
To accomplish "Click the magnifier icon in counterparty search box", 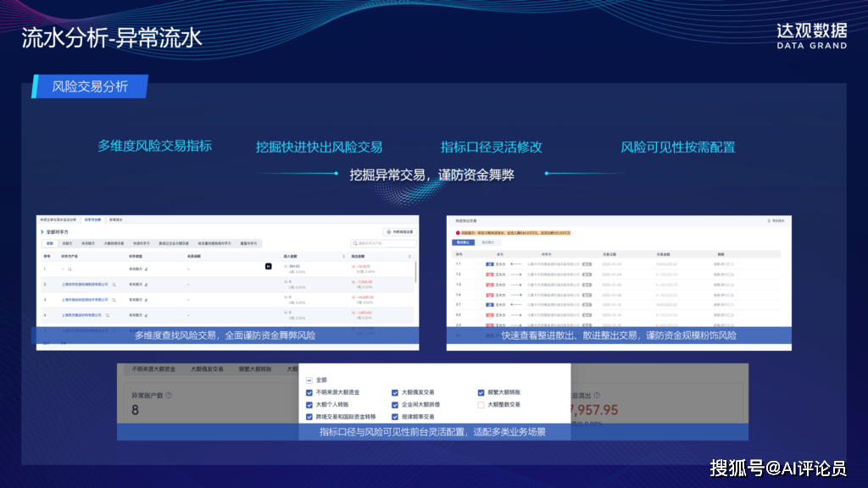I will (355, 243).
